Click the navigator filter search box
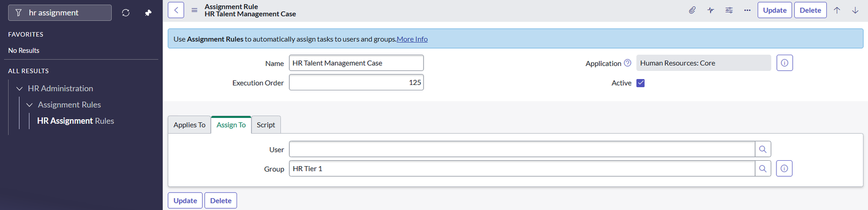The width and height of the screenshot is (868, 210). (x=60, y=12)
